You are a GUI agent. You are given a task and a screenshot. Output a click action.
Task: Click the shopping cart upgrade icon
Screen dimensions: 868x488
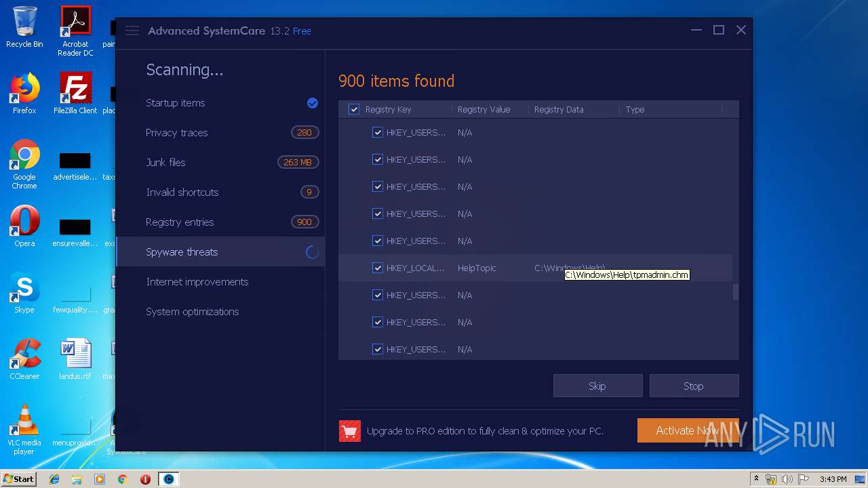(x=350, y=430)
